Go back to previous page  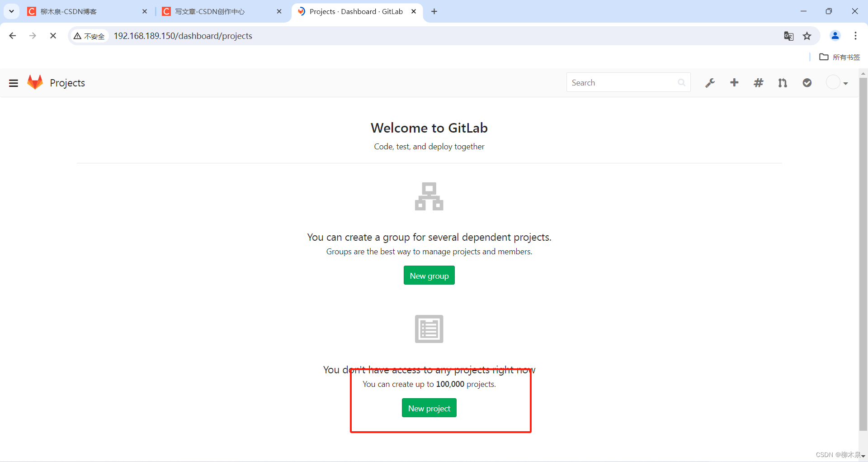tap(13, 36)
